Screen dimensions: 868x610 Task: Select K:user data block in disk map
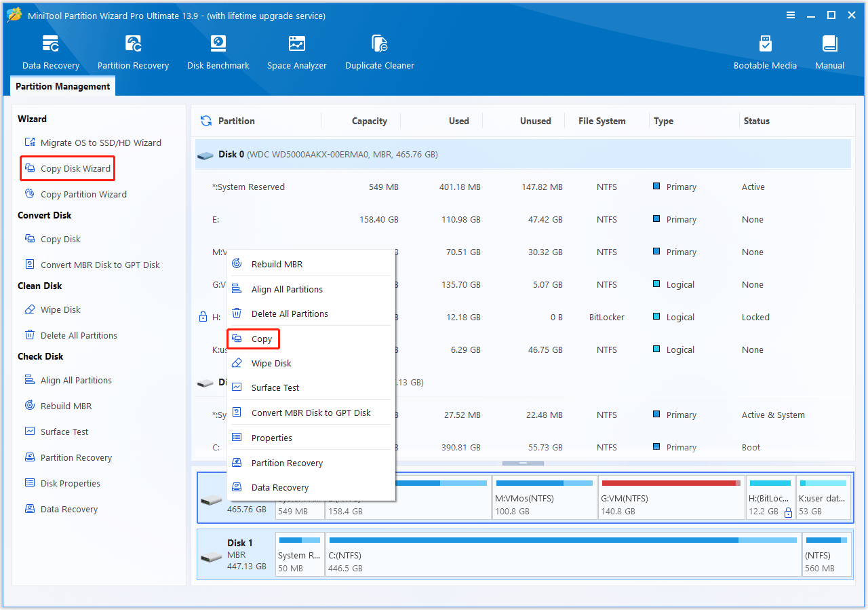pos(823,497)
